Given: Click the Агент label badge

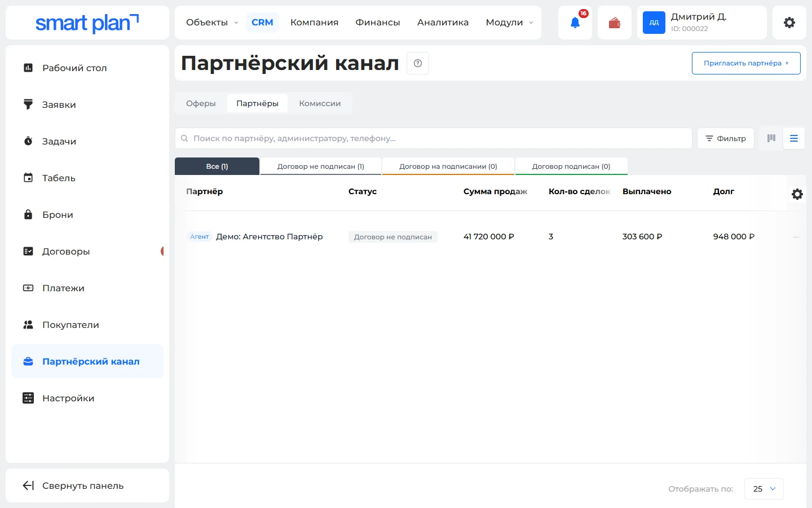Looking at the screenshot, I should click(200, 237).
